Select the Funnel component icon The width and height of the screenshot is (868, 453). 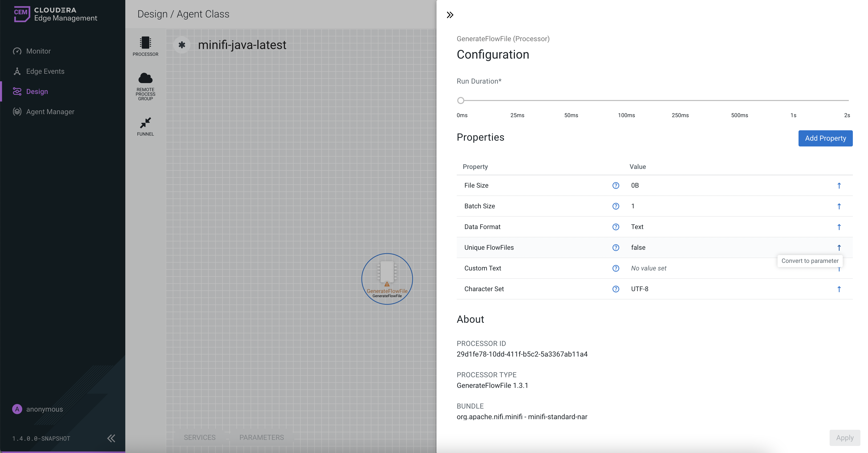tap(145, 123)
